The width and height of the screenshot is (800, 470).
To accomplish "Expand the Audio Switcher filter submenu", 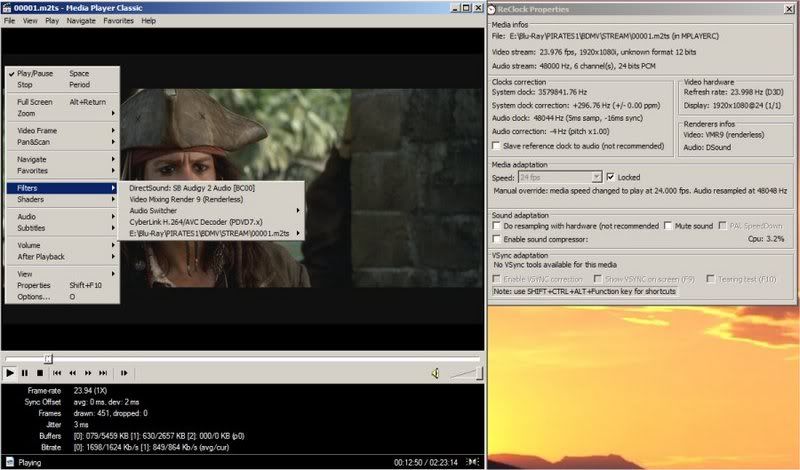I will tap(211, 210).
